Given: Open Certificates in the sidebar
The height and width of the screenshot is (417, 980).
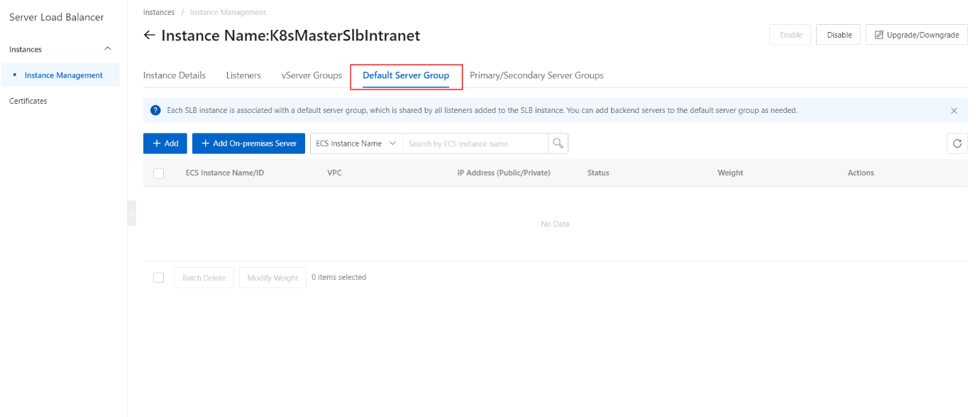Looking at the screenshot, I should tap(28, 101).
